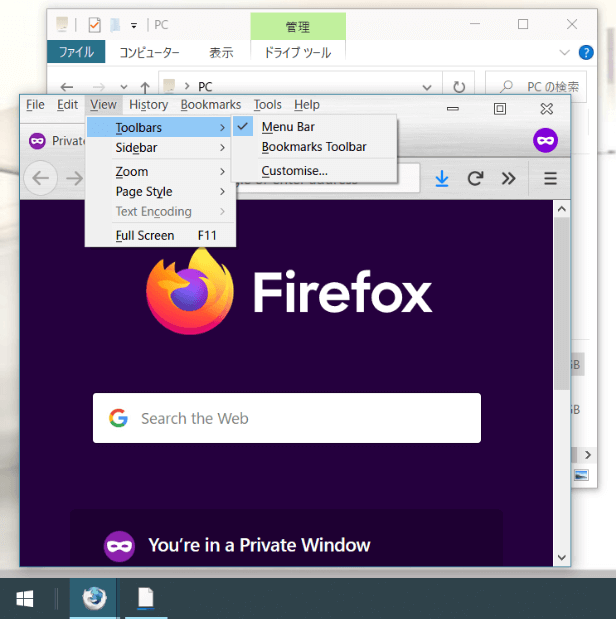Viewport: 616px width, 619px height.
Task: Click the Private tab mask icon
Action: click(x=38, y=141)
